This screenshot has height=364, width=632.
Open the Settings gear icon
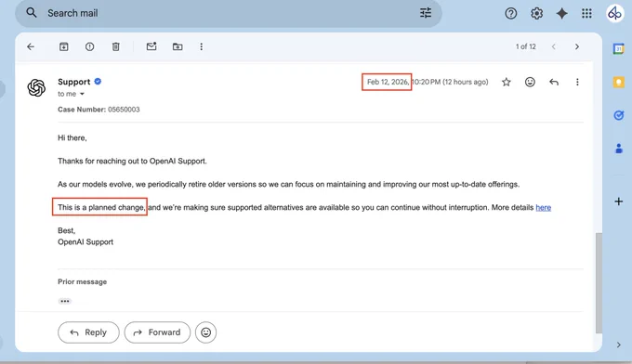[x=536, y=14]
